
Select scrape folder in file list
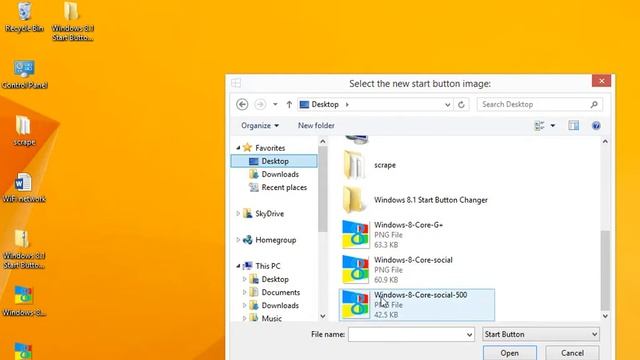(417, 165)
